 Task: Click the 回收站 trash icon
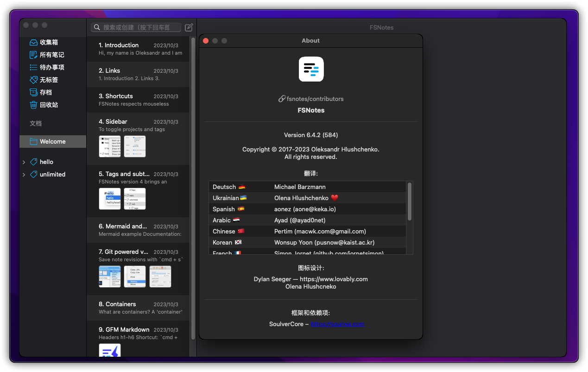point(33,105)
